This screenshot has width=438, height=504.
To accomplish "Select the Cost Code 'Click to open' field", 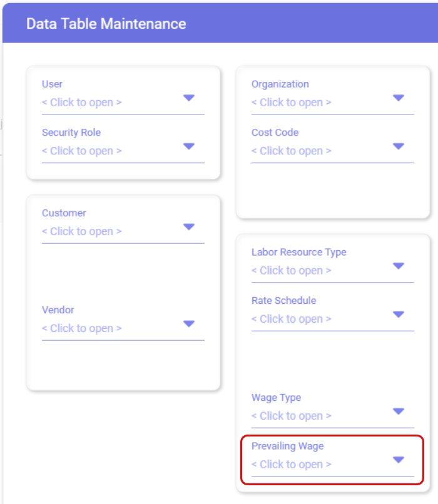I will pos(291,151).
